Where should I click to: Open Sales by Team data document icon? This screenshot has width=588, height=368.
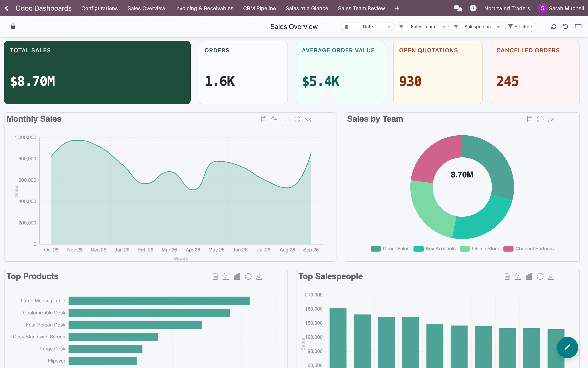(x=530, y=119)
